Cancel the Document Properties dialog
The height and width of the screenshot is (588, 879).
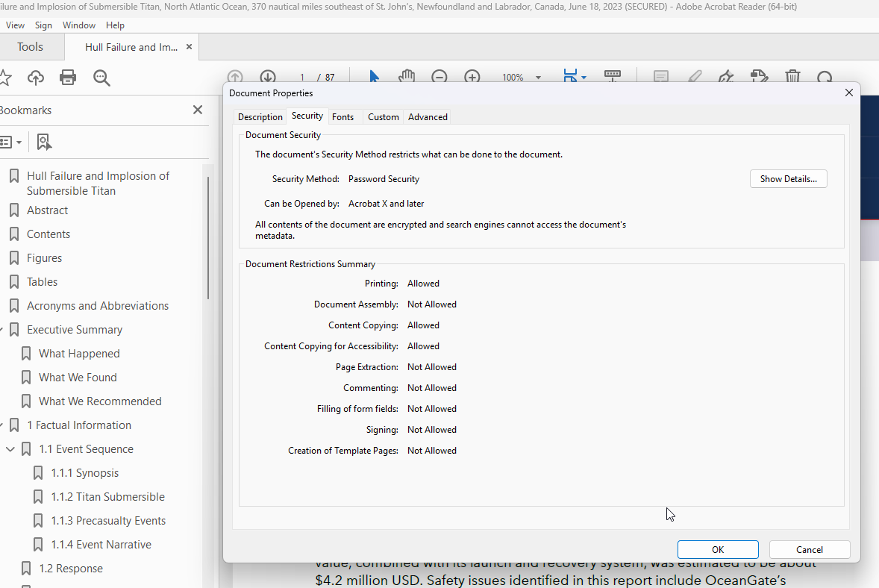(809, 550)
